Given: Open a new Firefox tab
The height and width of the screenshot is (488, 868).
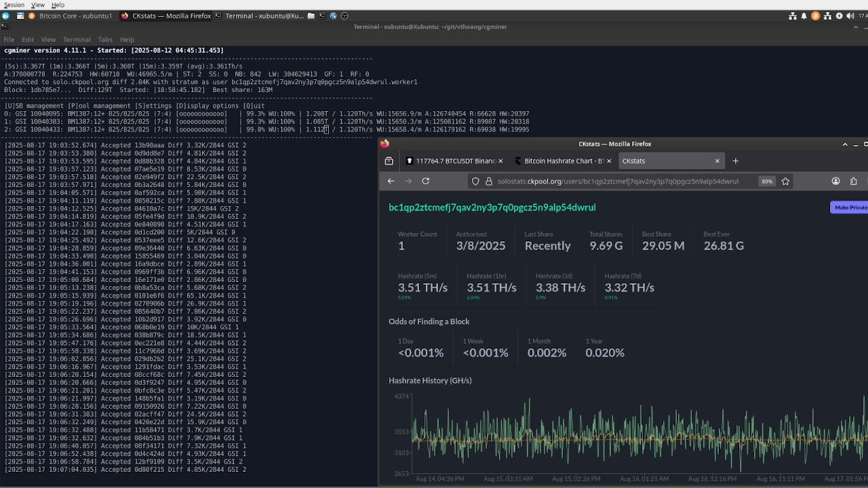Looking at the screenshot, I should (x=735, y=161).
